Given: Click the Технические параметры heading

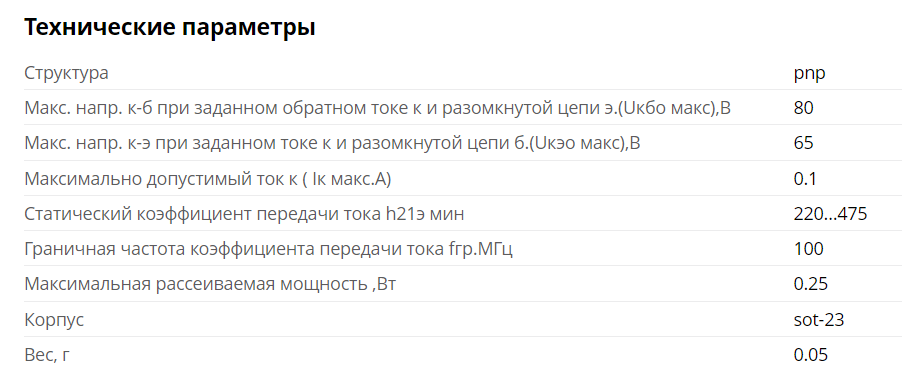Looking at the screenshot, I should coord(170,28).
